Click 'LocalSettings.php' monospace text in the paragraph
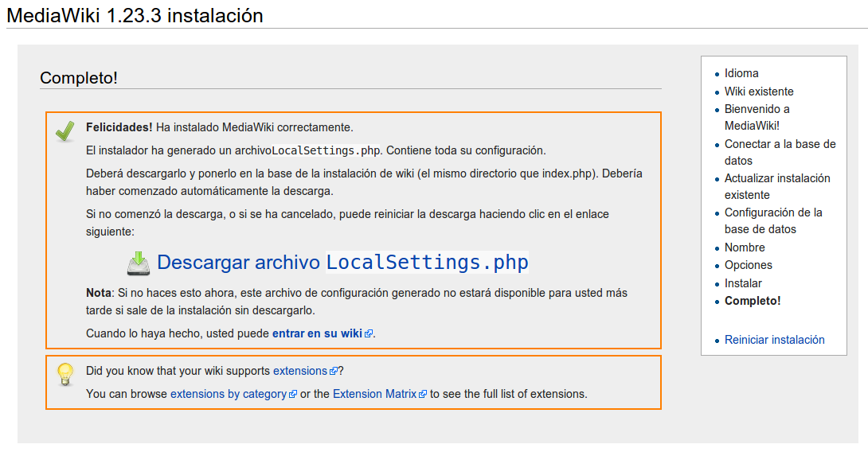The width and height of the screenshot is (868, 452). click(326, 150)
